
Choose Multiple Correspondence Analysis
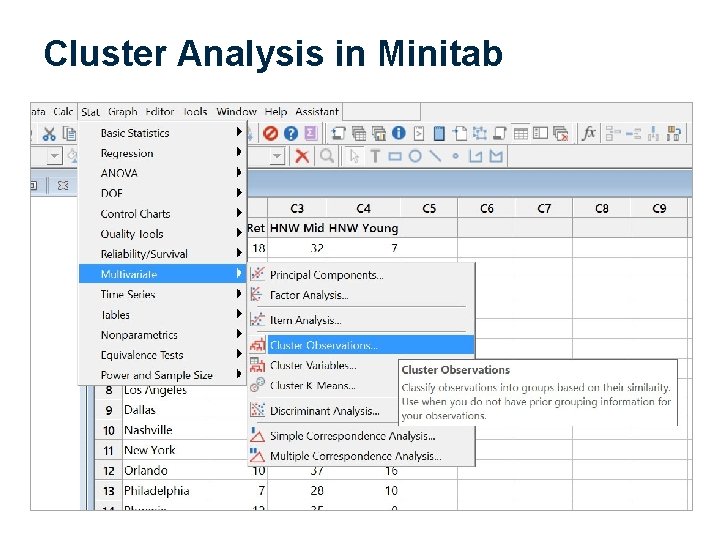(x=361, y=456)
